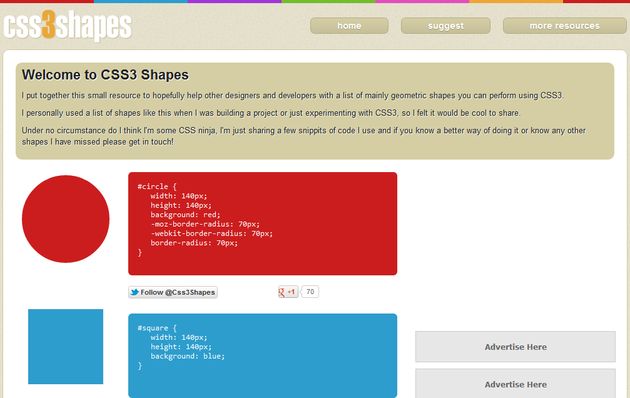This screenshot has height=398, width=630.
Task: Click the '#circle {' code line
Action: point(157,186)
